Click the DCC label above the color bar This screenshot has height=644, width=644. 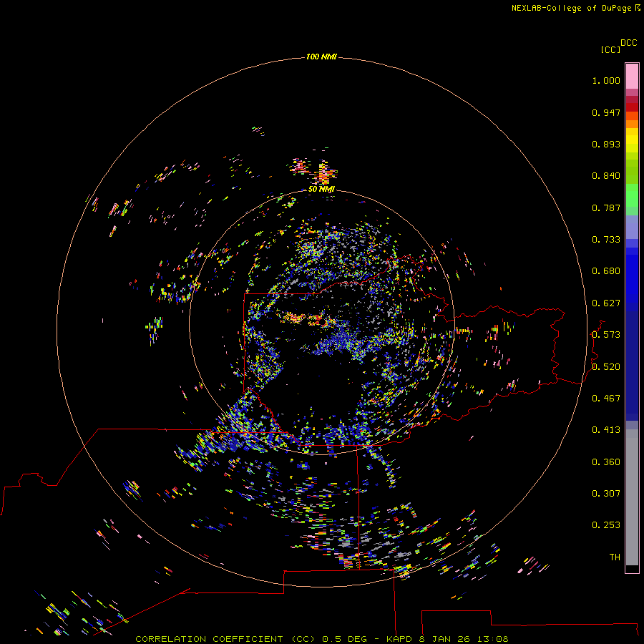pyautogui.click(x=629, y=43)
